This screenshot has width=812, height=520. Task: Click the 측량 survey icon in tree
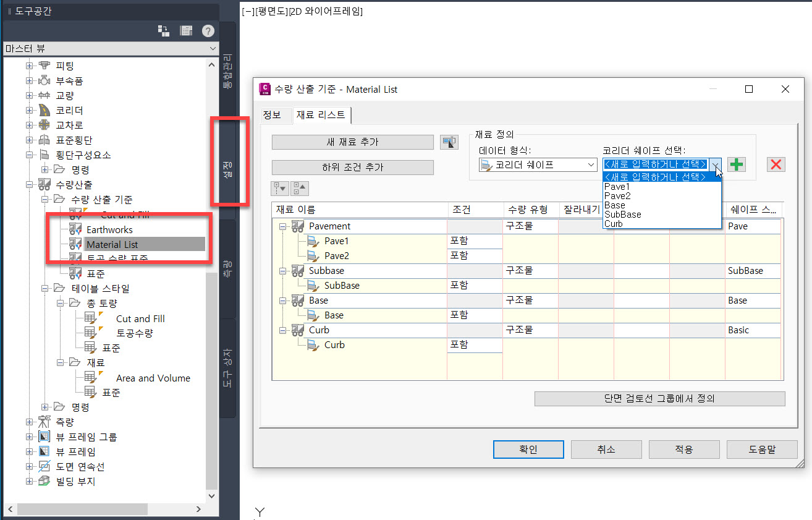pos(45,422)
